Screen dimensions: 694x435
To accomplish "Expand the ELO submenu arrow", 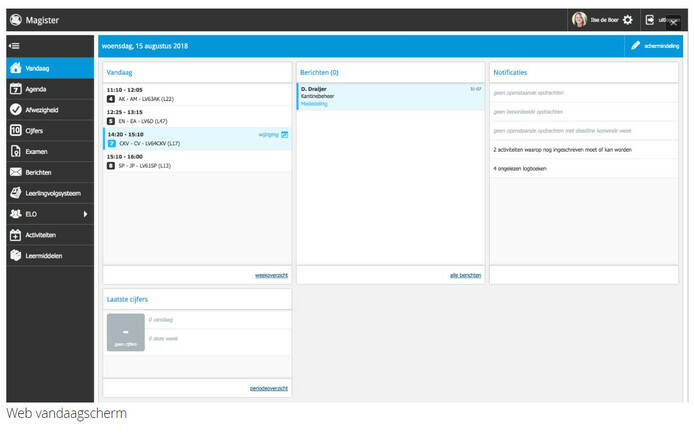I will click(85, 214).
